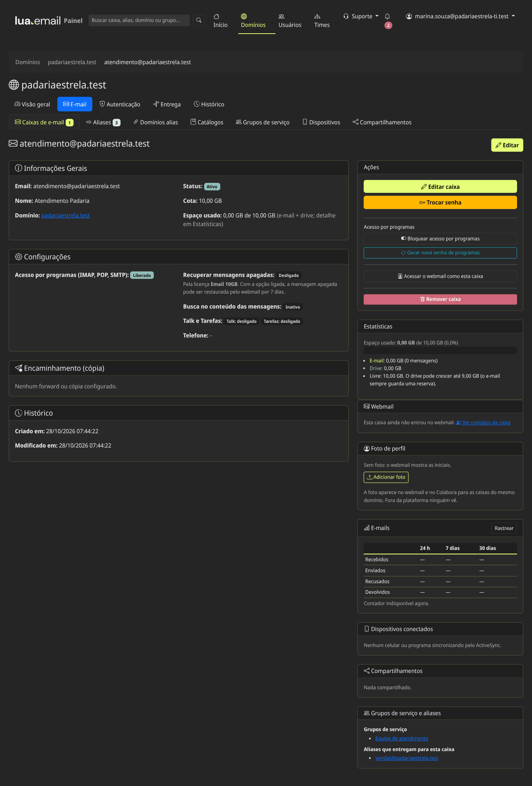
Task: Open the marina.souza account dropdown
Action: [460, 16]
